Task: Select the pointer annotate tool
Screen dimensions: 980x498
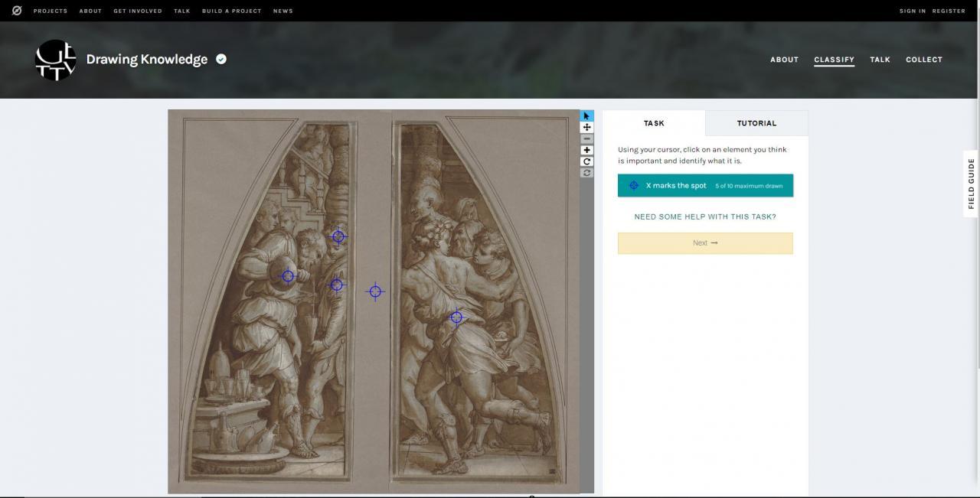Action: pyautogui.click(x=586, y=116)
